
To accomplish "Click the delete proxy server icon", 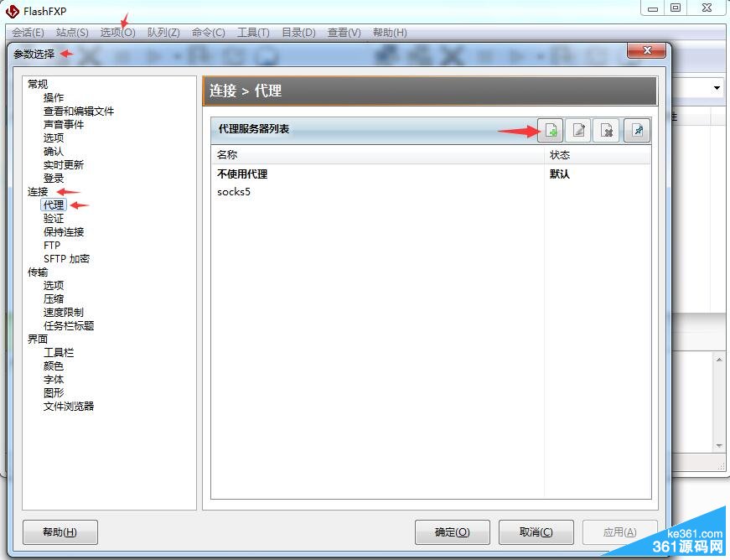I will (x=607, y=130).
